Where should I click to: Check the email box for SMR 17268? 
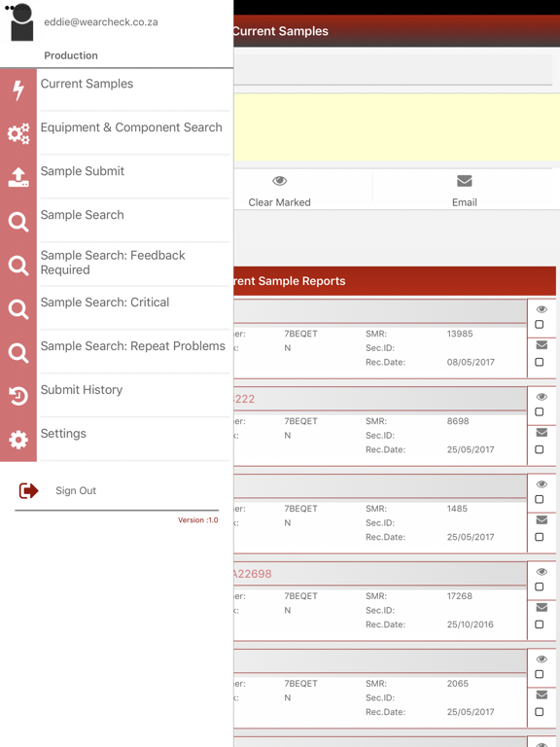point(539,624)
